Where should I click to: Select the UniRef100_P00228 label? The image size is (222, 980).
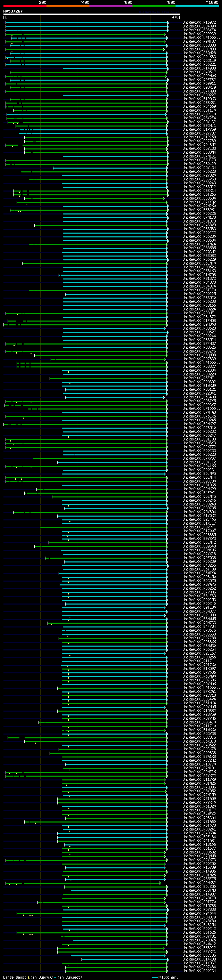199,172
